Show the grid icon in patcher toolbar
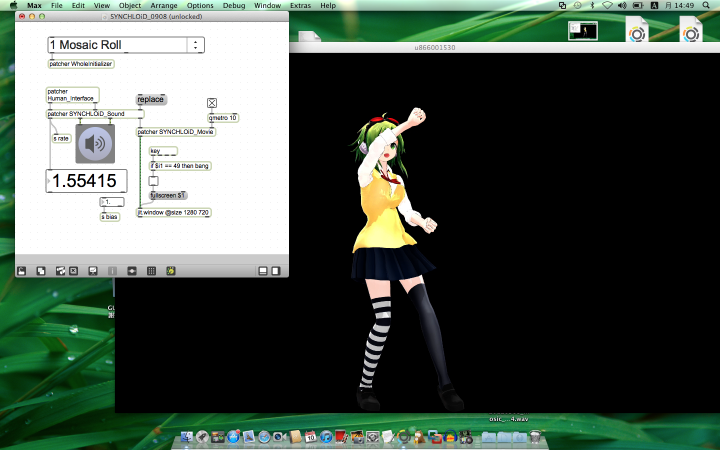The image size is (720, 450). pyautogui.click(x=152, y=271)
